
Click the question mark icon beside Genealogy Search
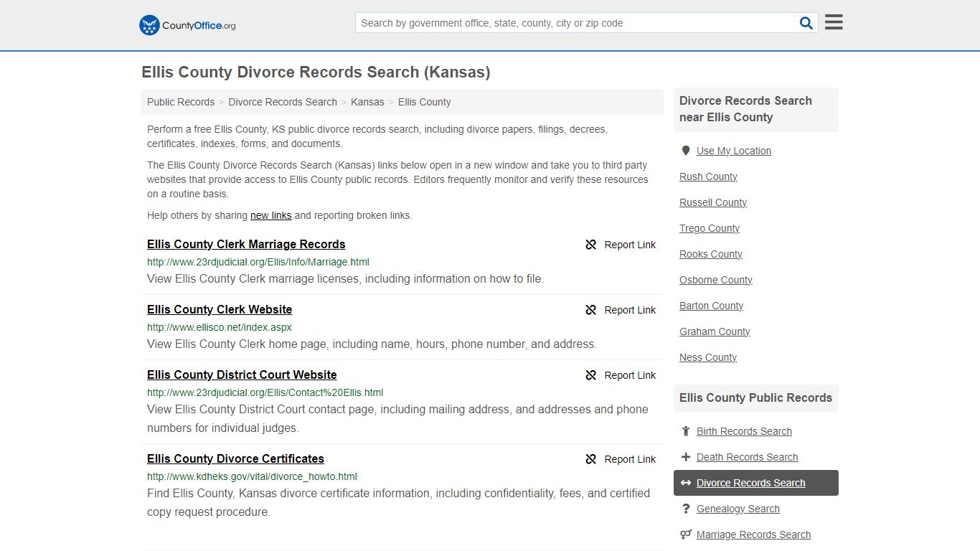click(x=686, y=509)
